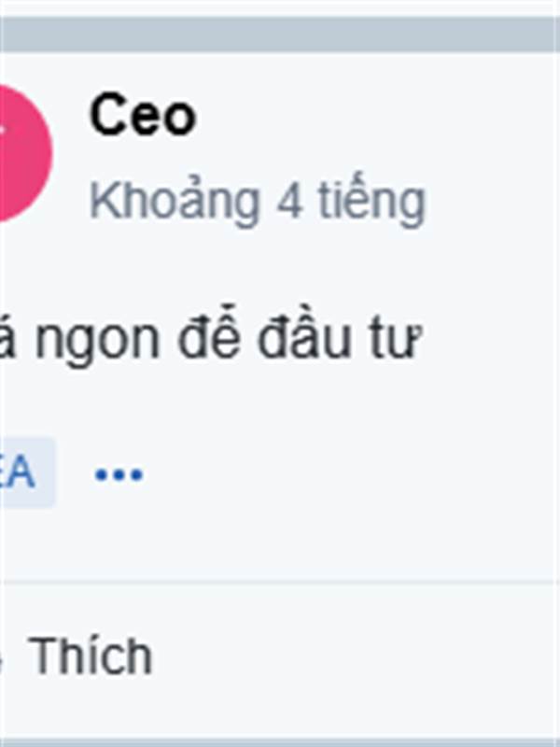Open the Ceo author name
Image resolution: width=560 pixels, height=747 pixels.
[143, 115]
